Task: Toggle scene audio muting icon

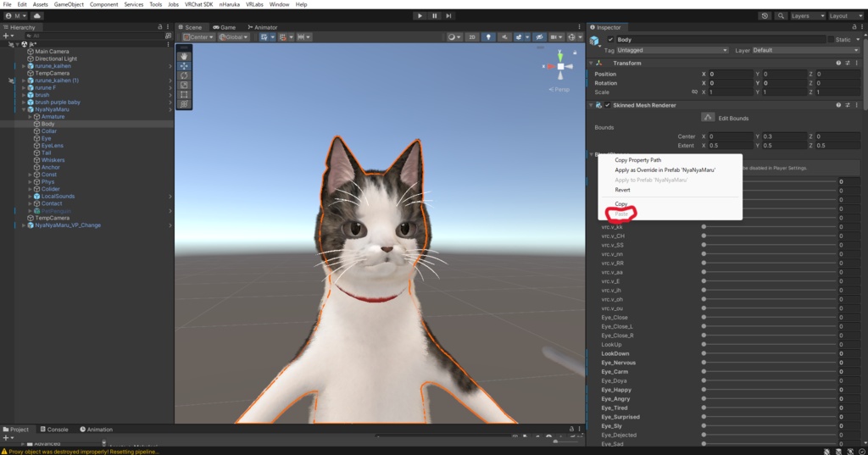Action: click(504, 37)
